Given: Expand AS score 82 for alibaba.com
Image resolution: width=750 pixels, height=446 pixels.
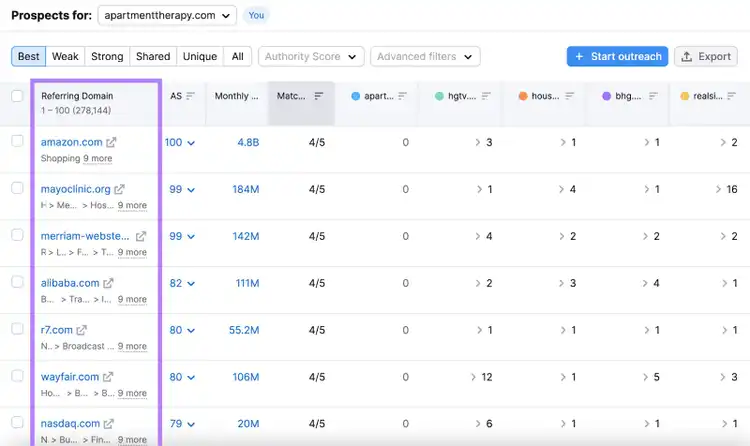Looking at the screenshot, I should pyautogui.click(x=182, y=283).
